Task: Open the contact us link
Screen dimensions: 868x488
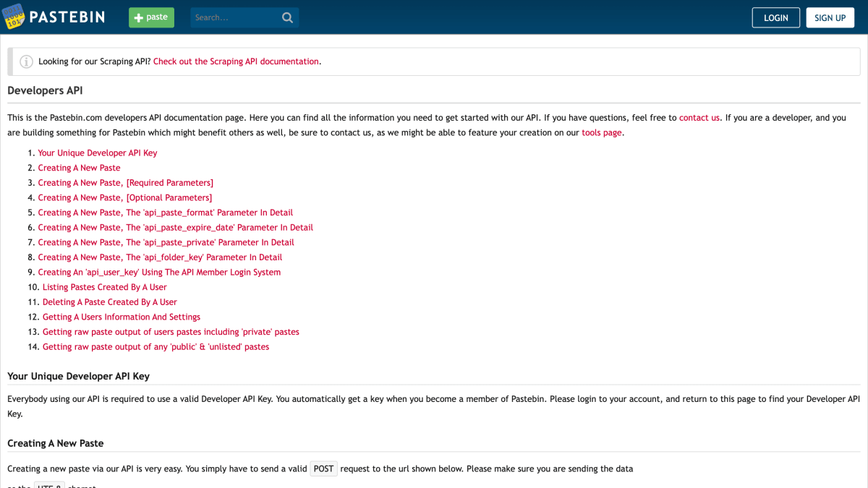Action: click(x=699, y=117)
